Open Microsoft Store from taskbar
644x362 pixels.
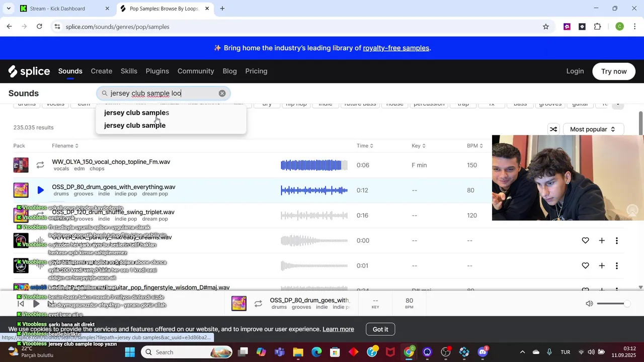click(x=335, y=352)
